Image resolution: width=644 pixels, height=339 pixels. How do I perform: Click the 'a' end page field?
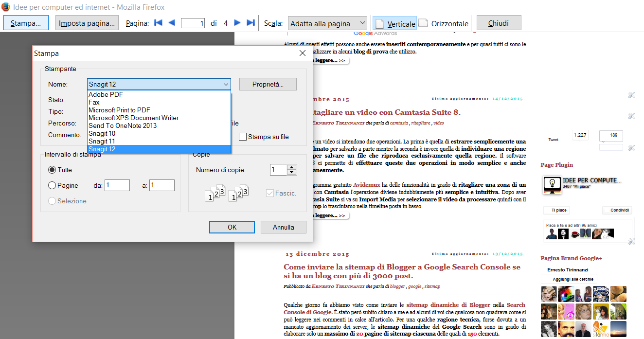[x=162, y=185]
